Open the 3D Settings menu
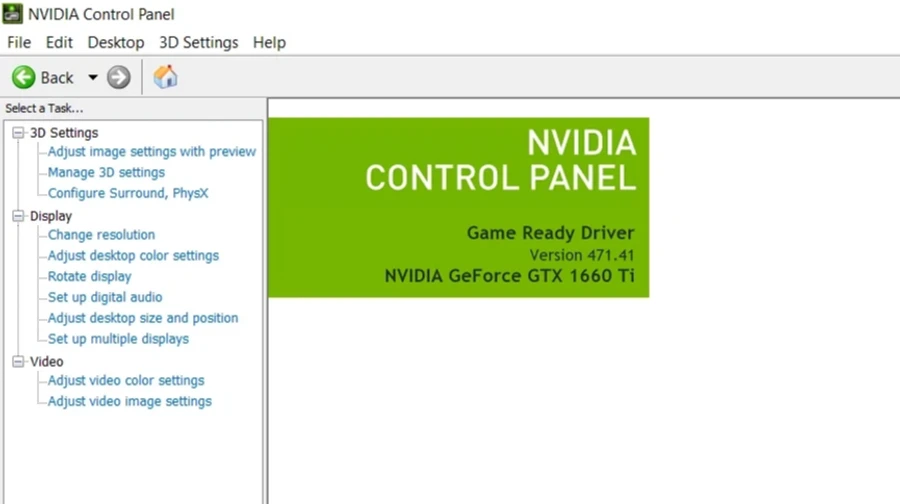This screenshot has width=900, height=504. click(199, 42)
